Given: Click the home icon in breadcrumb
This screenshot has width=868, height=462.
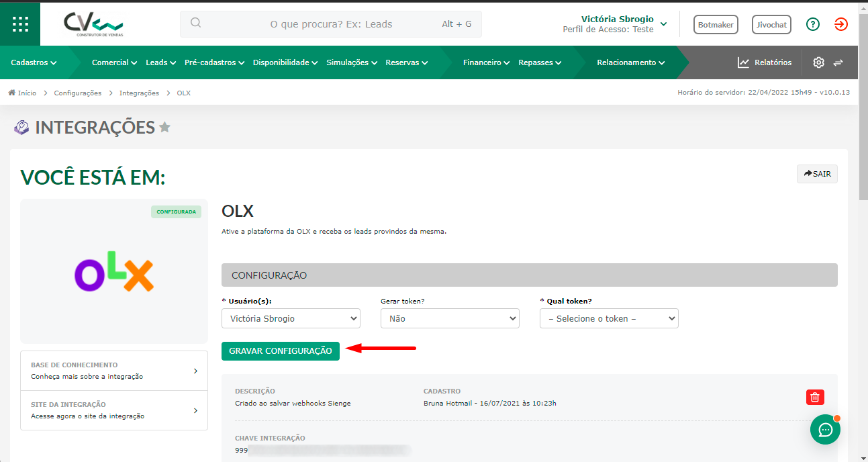Looking at the screenshot, I should [x=11, y=93].
